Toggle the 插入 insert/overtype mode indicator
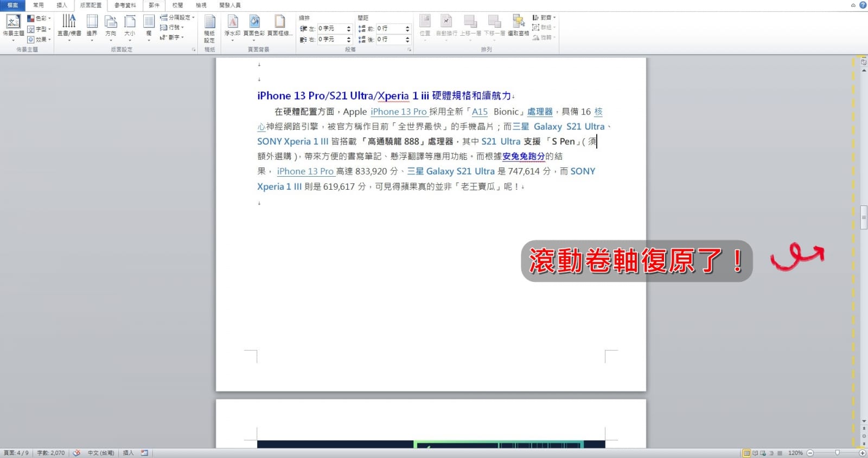 point(128,453)
